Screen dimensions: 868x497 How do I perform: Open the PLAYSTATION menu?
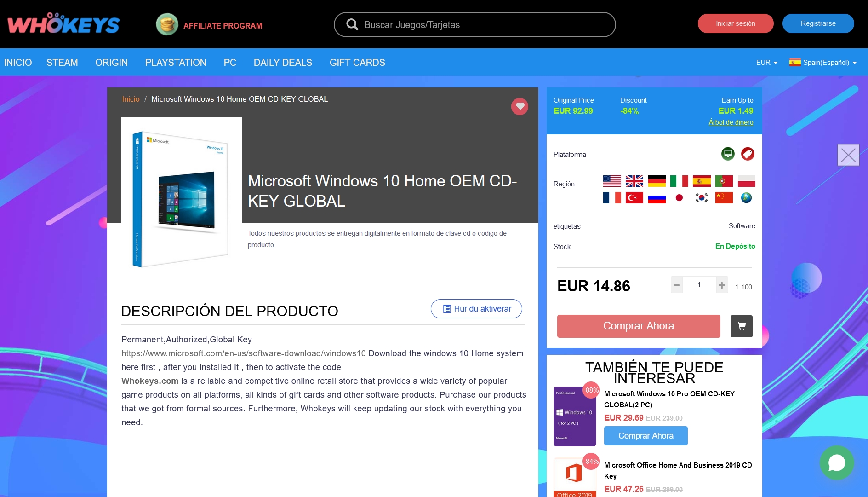pos(176,63)
